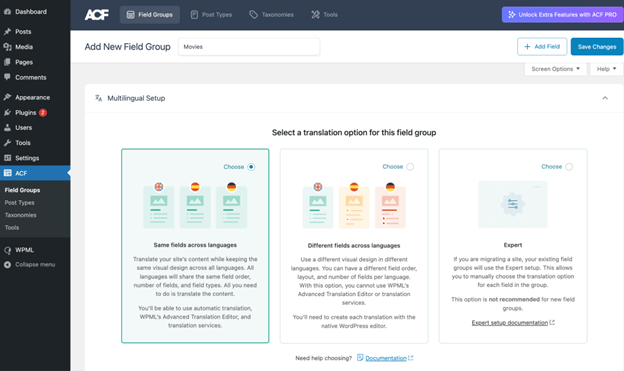
Task: Click Need help choosing text
Action: [324, 358]
